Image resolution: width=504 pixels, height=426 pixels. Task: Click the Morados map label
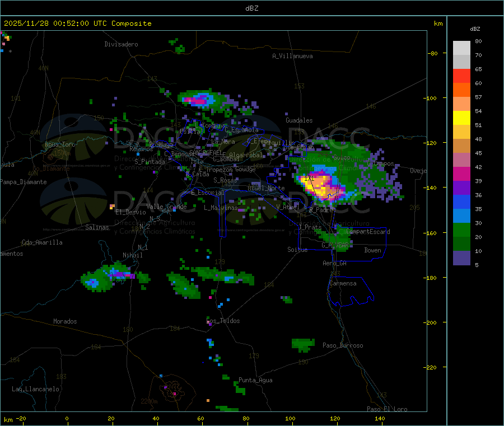point(65,321)
